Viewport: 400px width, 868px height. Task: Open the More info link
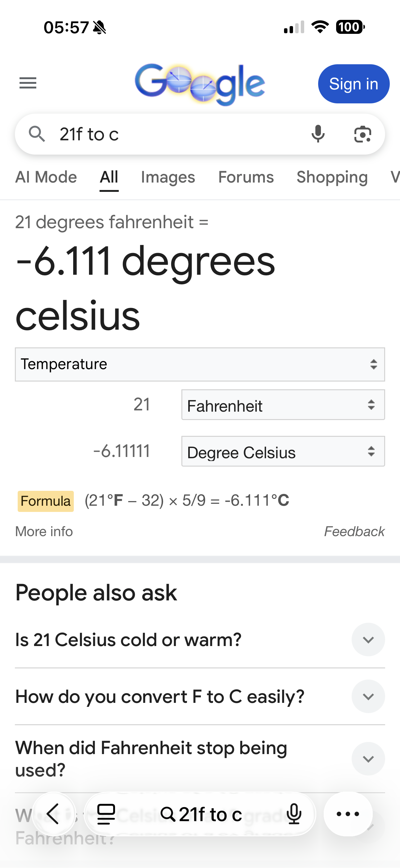coord(44,531)
